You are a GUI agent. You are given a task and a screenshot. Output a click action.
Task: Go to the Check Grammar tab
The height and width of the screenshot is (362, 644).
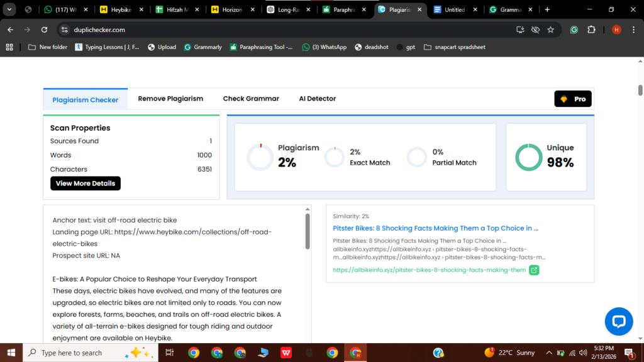251,99
